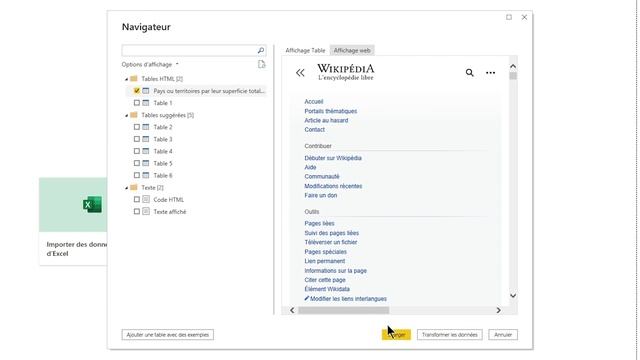Click the vertical scrollbar thumb in preview

(513, 76)
